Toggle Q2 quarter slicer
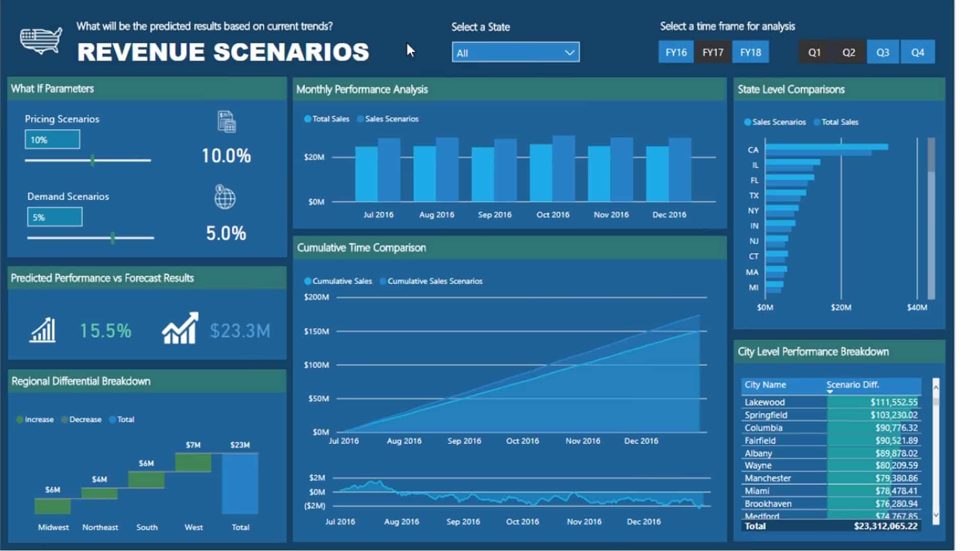The image size is (980, 551). 849,52
